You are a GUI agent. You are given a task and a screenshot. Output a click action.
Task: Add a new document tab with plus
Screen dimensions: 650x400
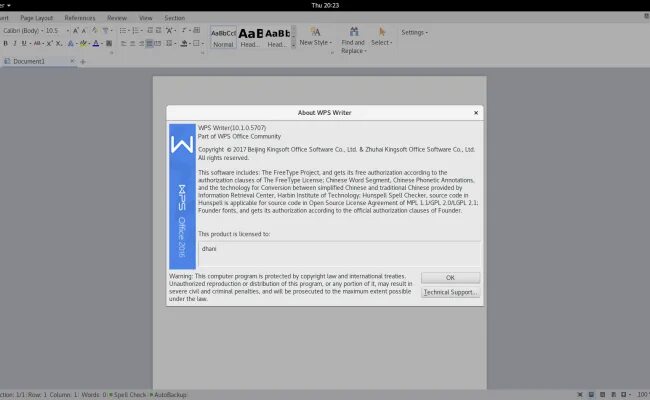83,62
